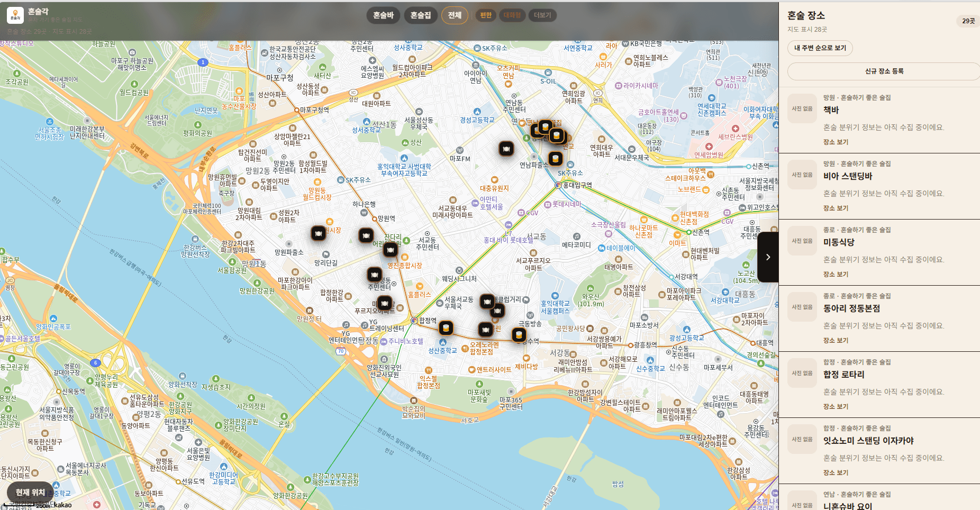Click the 합정 로타리 place title
Screen dimensions: 980x510
[843, 375]
